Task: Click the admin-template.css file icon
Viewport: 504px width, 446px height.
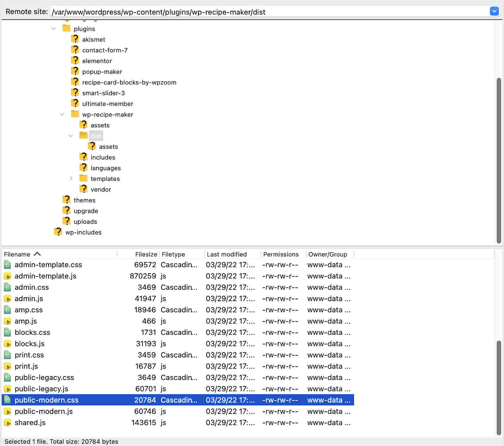Action: point(8,265)
